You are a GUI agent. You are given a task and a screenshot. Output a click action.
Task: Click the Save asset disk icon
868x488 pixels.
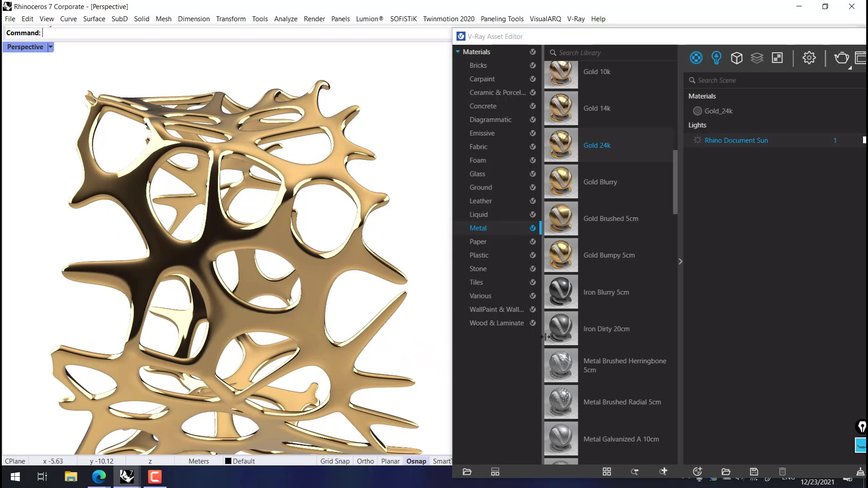754,472
